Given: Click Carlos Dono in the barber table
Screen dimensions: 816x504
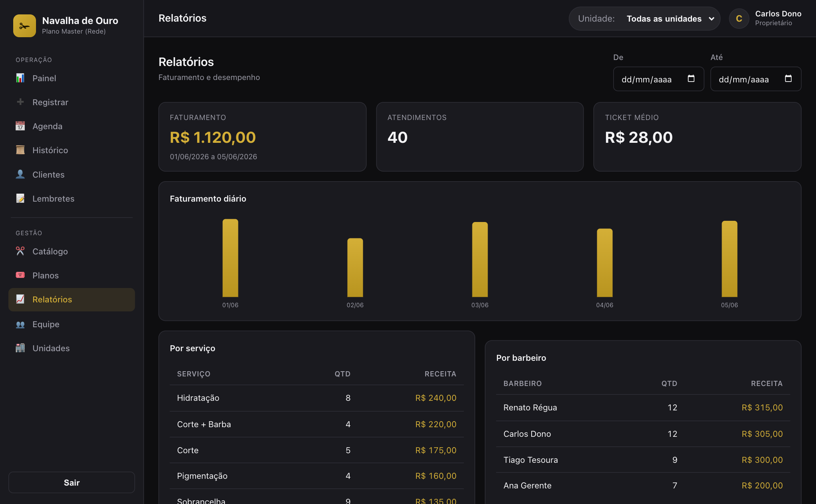Looking at the screenshot, I should coord(527,434).
